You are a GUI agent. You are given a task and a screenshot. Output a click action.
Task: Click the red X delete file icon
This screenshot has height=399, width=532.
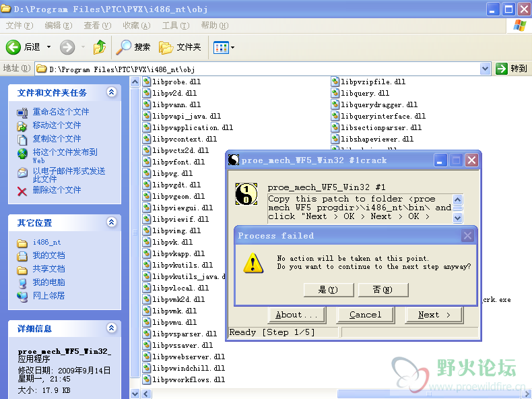(22, 191)
